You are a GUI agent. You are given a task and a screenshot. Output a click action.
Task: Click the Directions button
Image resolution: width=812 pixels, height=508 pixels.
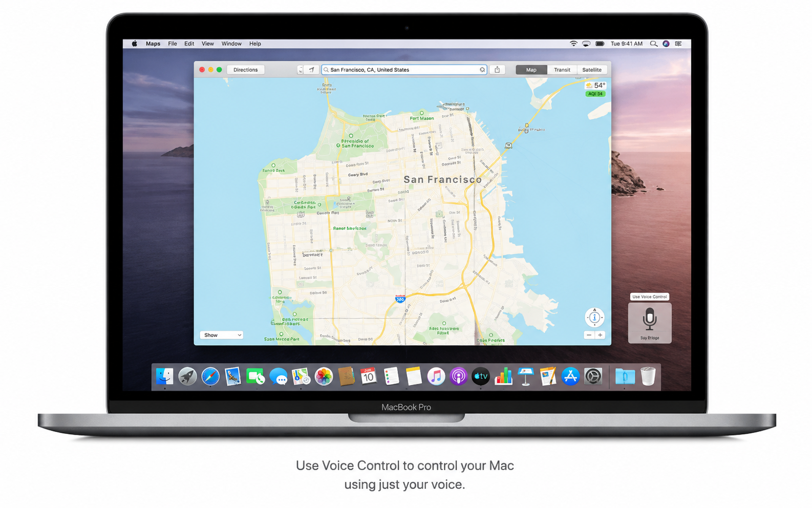[246, 70]
